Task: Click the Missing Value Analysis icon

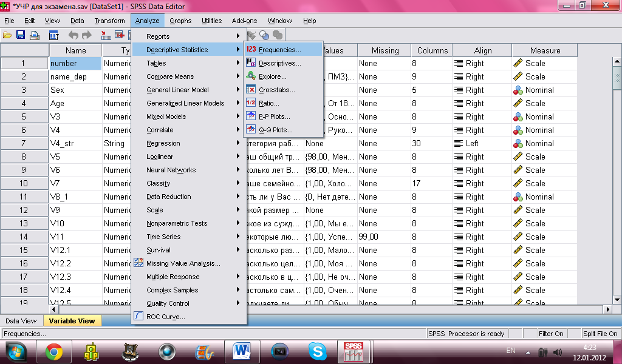Action: coord(138,263)
